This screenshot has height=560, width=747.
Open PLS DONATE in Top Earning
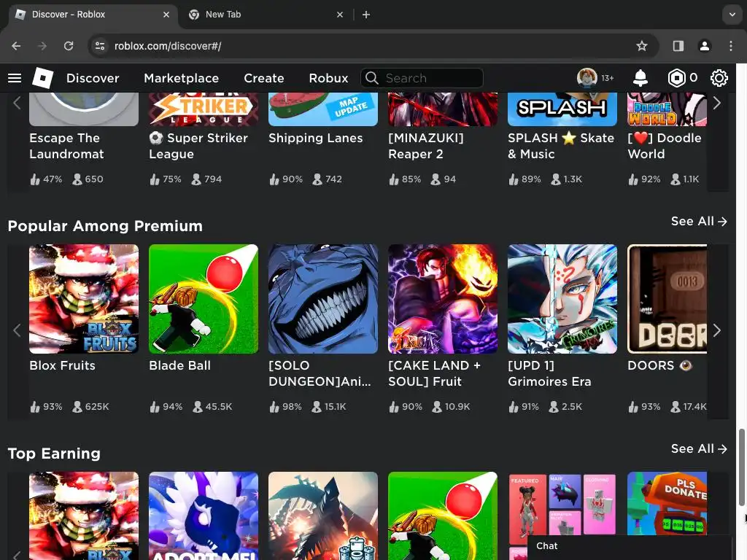[667, 504]
